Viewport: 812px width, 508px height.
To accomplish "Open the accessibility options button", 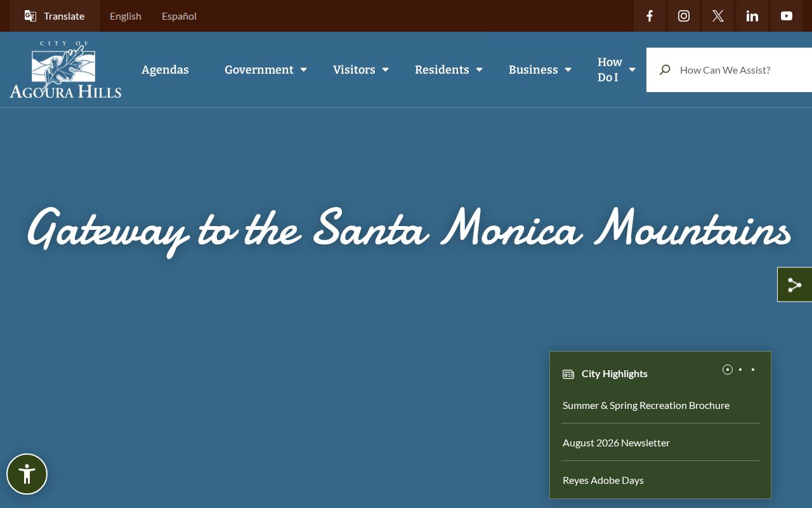I will tap(27, 474).
